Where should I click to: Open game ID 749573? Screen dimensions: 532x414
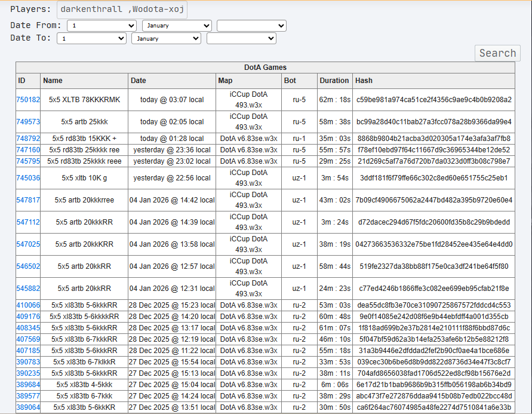coord(28,122)
